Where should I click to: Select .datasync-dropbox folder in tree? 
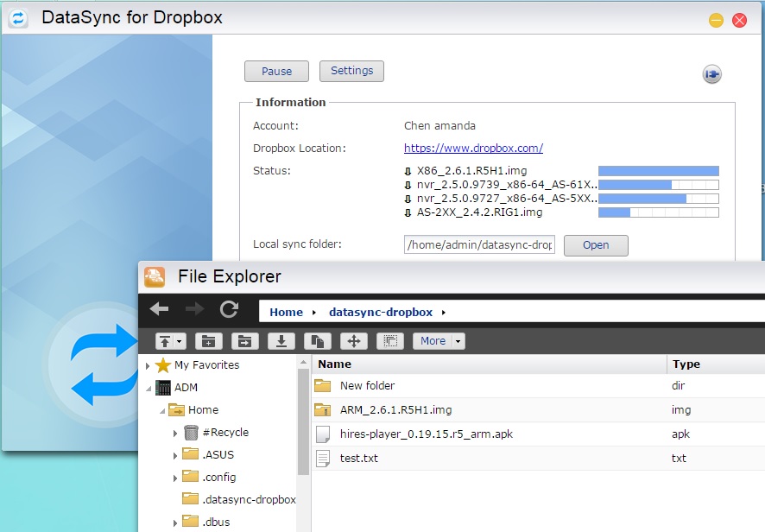[250, 499]
